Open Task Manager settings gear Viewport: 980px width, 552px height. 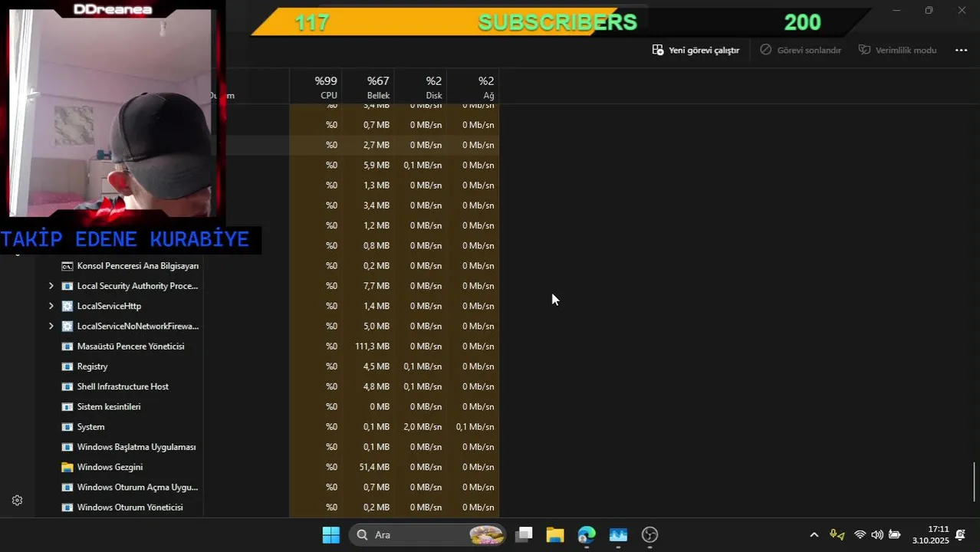(17, 501)
